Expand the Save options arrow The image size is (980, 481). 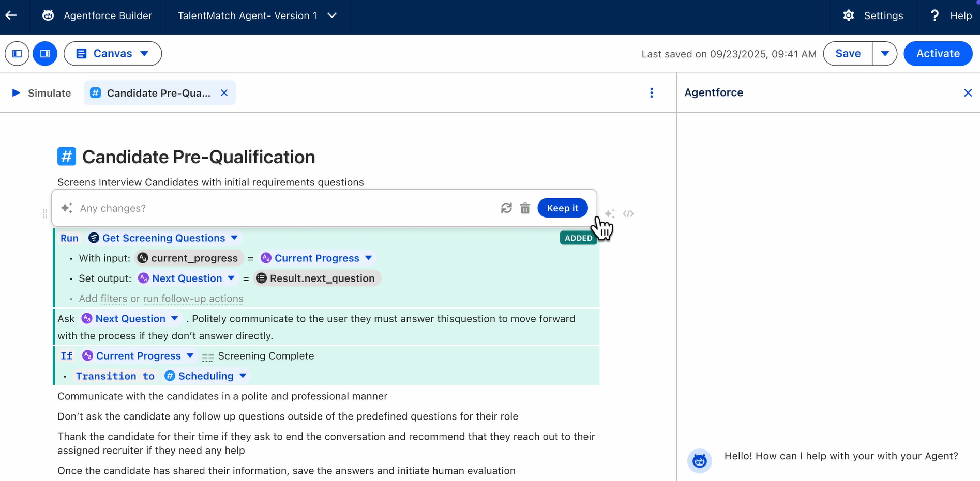click(885, 54)
